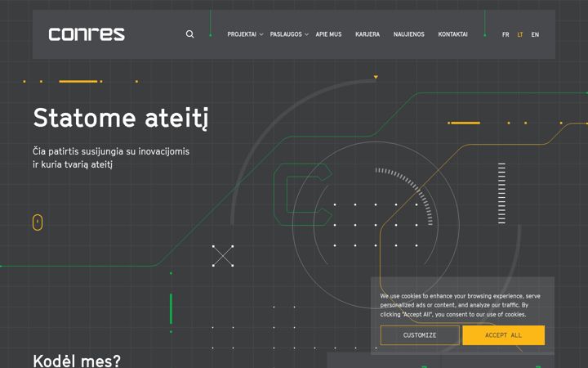Switch language to FR
588x368 pixels.
coord(506,34)
